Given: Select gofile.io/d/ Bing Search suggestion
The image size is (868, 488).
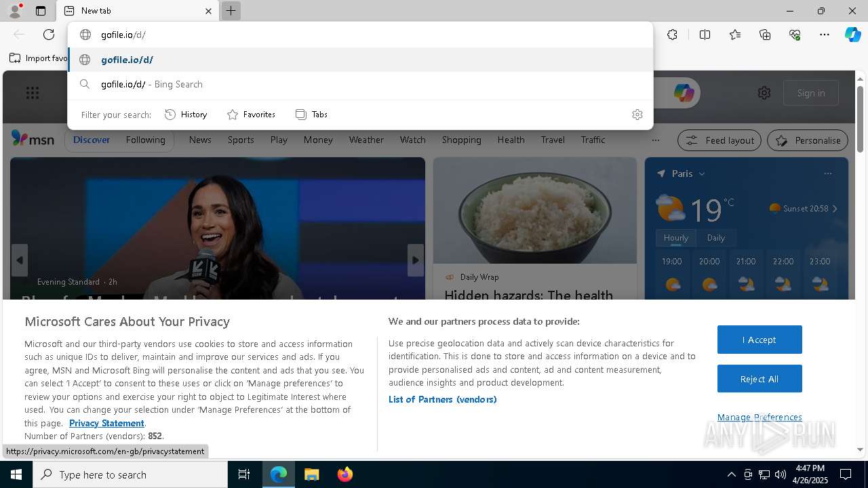Looking at the screenshot, I should 360,84.
